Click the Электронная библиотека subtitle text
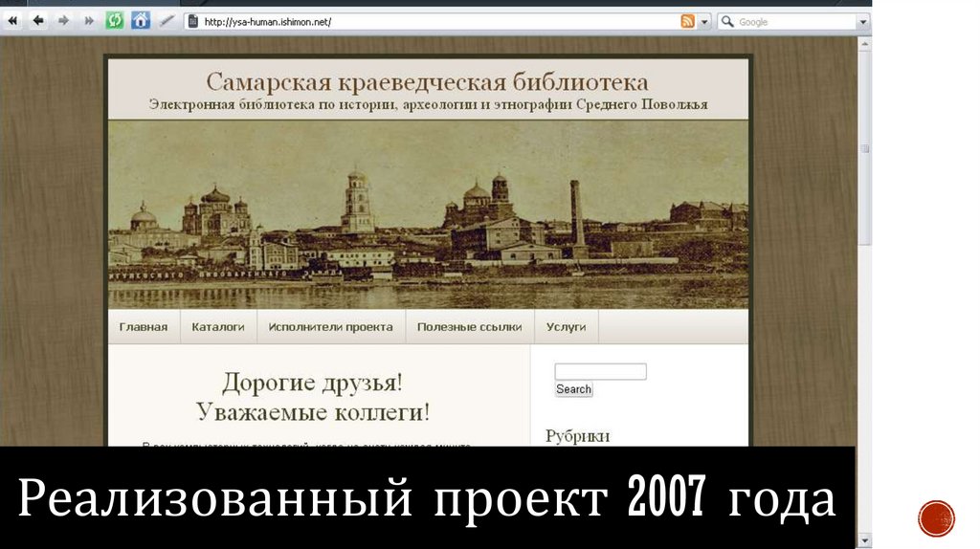The width and height of the screenshot is (980, 549). point(428,104)
